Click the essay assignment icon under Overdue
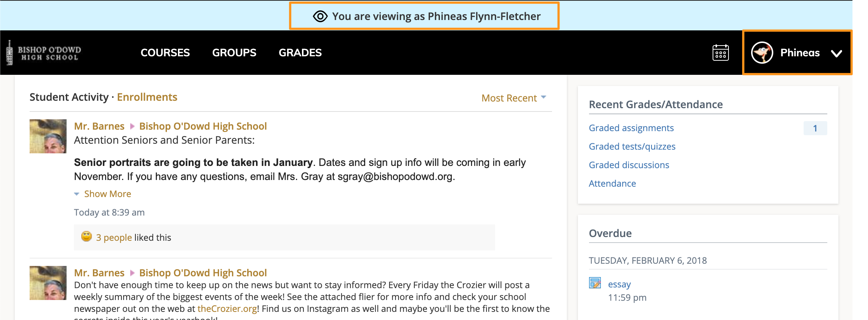Image resolution: width=868 pixels, height=320 pixels. pyautogui.click(x=595, y=283)
